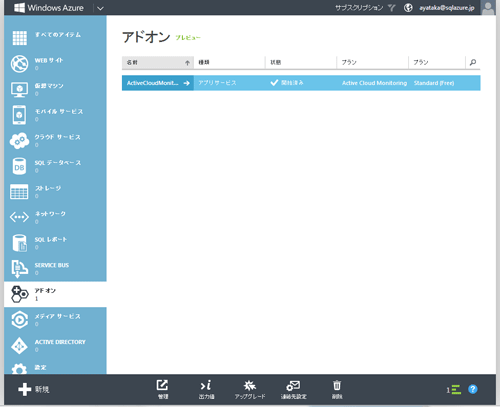Open the help question mark icon
Viewport: 500px width, 407px height.
(473, 389)
